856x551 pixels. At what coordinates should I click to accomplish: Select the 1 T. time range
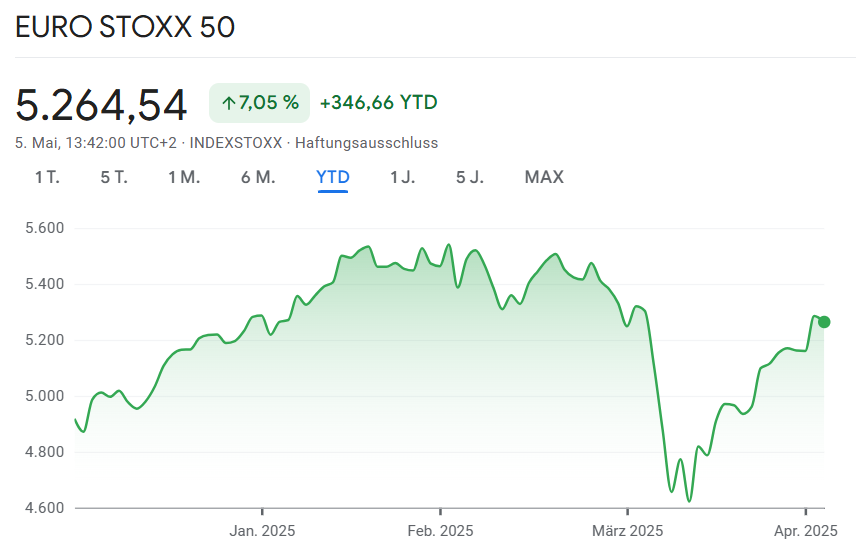47,177
